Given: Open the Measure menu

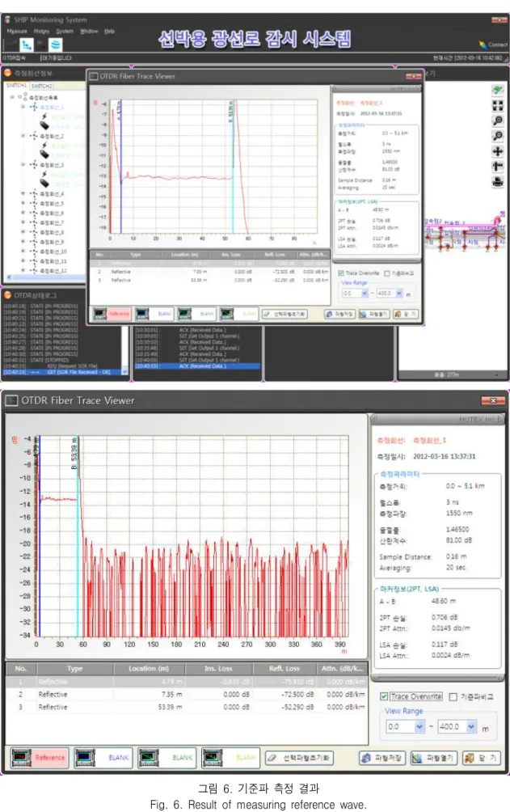Looking at the screenshot, I should coord(16,31).
